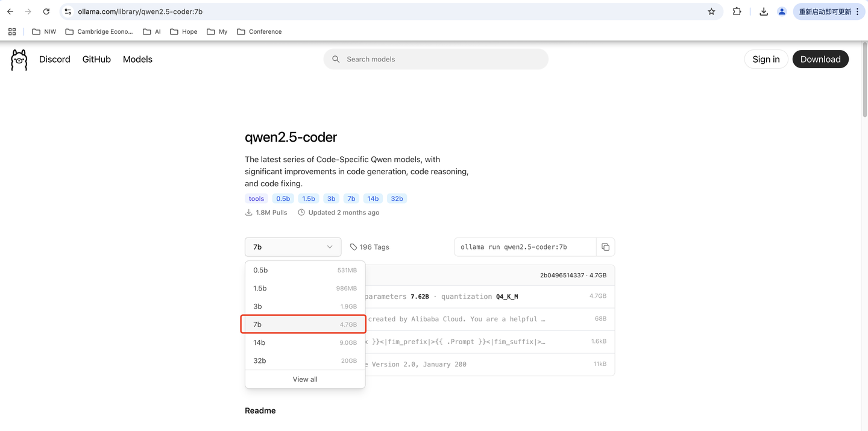Click the 3b tag pill
868x431 pixels.
331,198
